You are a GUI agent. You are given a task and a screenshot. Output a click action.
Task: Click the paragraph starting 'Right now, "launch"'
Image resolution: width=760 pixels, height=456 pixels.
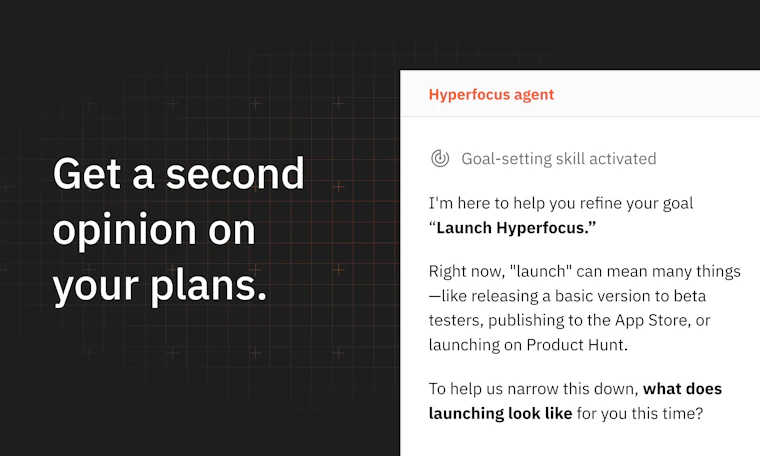[585, 308]
